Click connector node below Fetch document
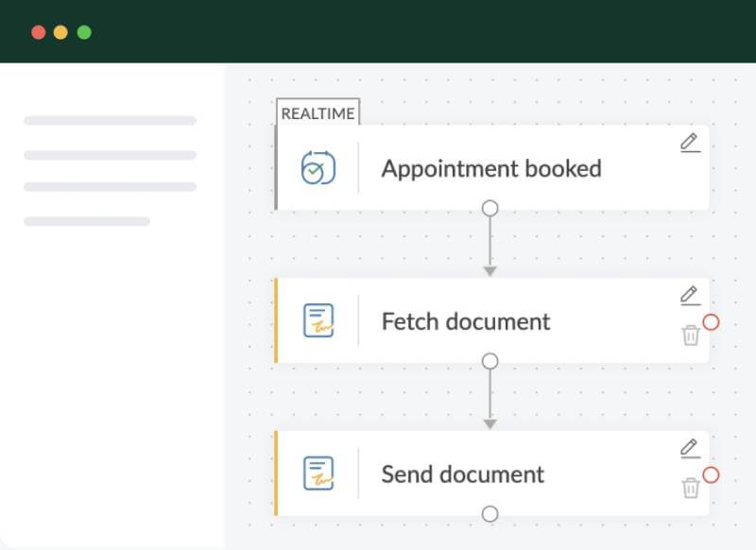Screen dimensions: 756x550 tap(490, 361)
